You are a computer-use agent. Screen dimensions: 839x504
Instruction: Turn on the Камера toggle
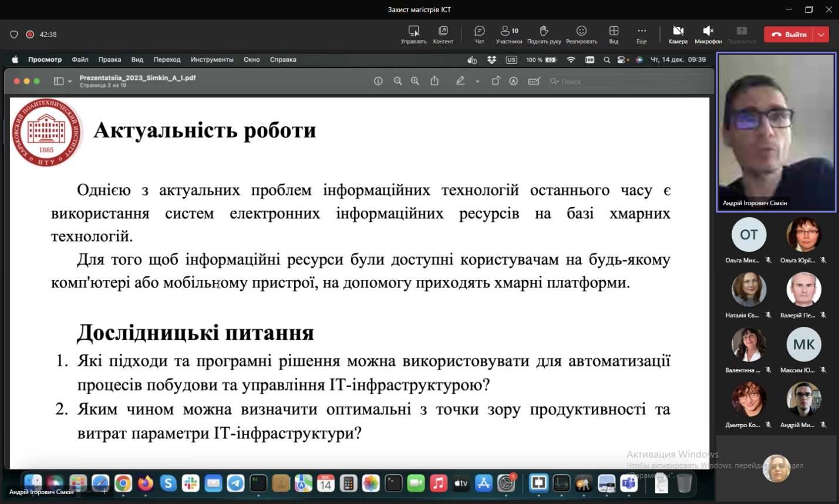678,34
